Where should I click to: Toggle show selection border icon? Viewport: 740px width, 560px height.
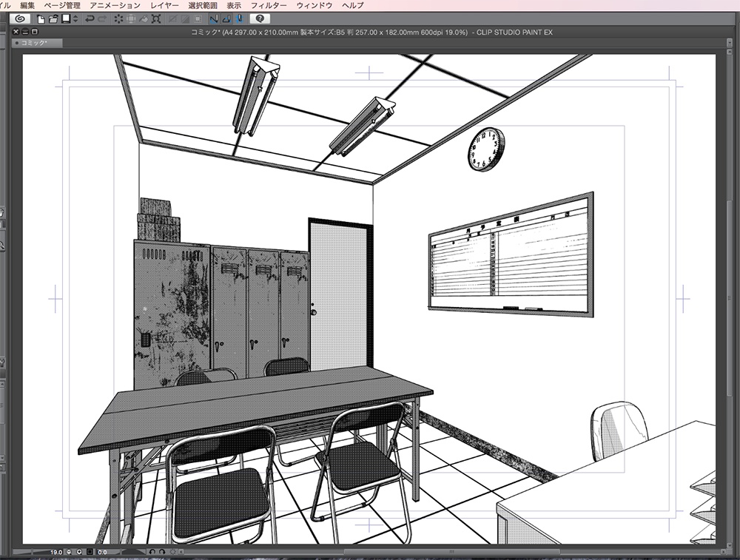click(x=198, y=19)
